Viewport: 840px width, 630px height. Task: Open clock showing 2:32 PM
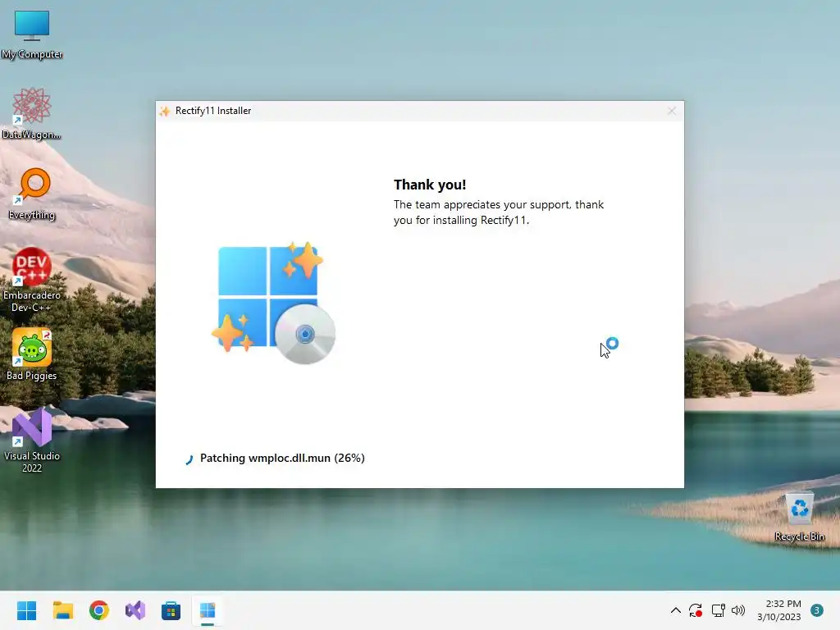[779, 610]
